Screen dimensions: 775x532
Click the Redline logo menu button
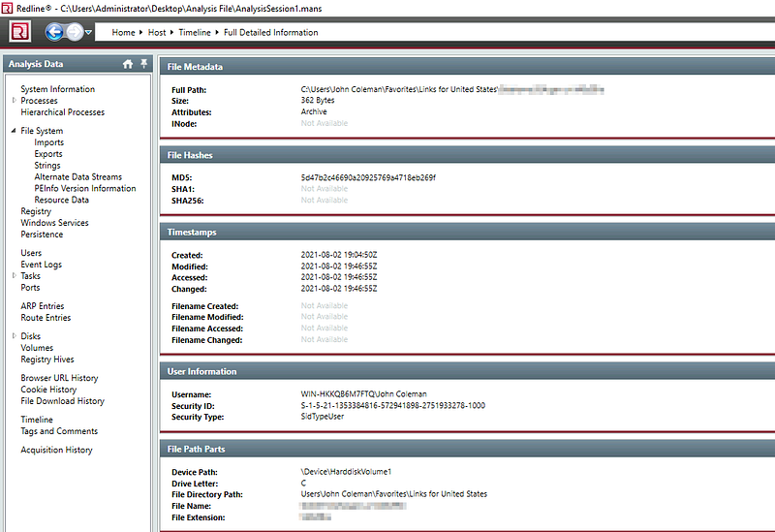pyautogui.click(x=20, y=32)
